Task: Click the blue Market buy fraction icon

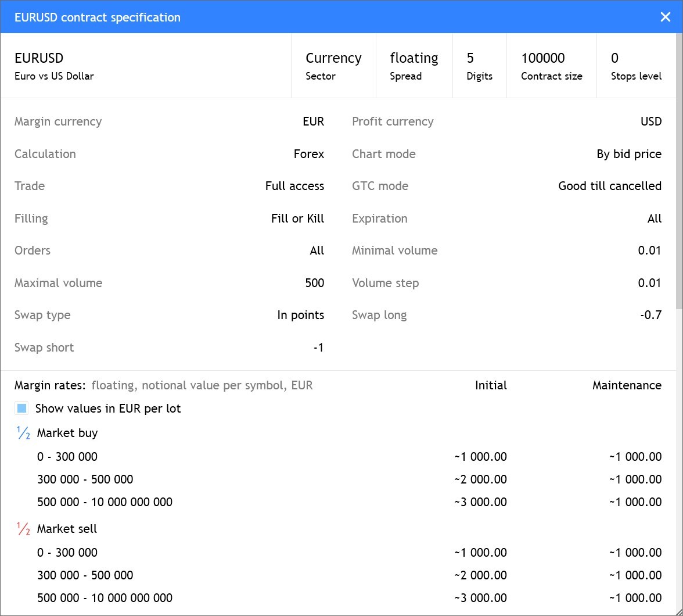Action: (23, 433)
